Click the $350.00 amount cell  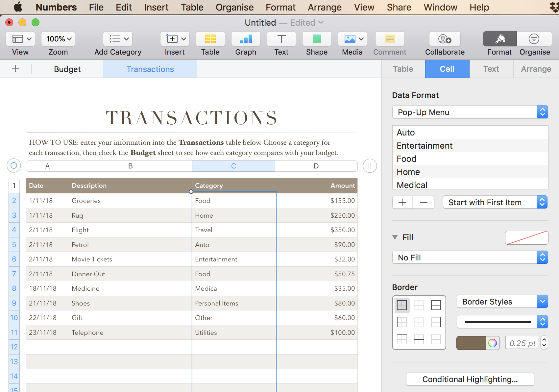316,230
